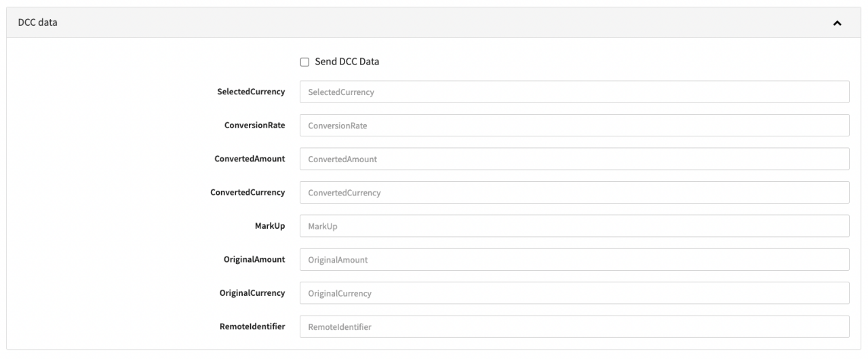Screen dimensions: 868x359
Task: Click the bold ConvertedCurrency field label
Action: [248, 193]
